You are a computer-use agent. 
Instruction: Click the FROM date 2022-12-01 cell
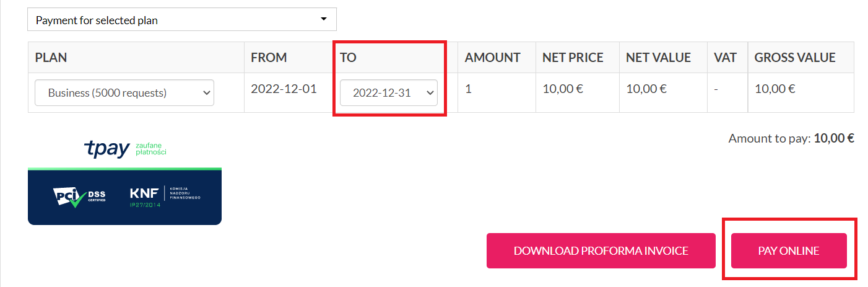click(x=284, y=89)
